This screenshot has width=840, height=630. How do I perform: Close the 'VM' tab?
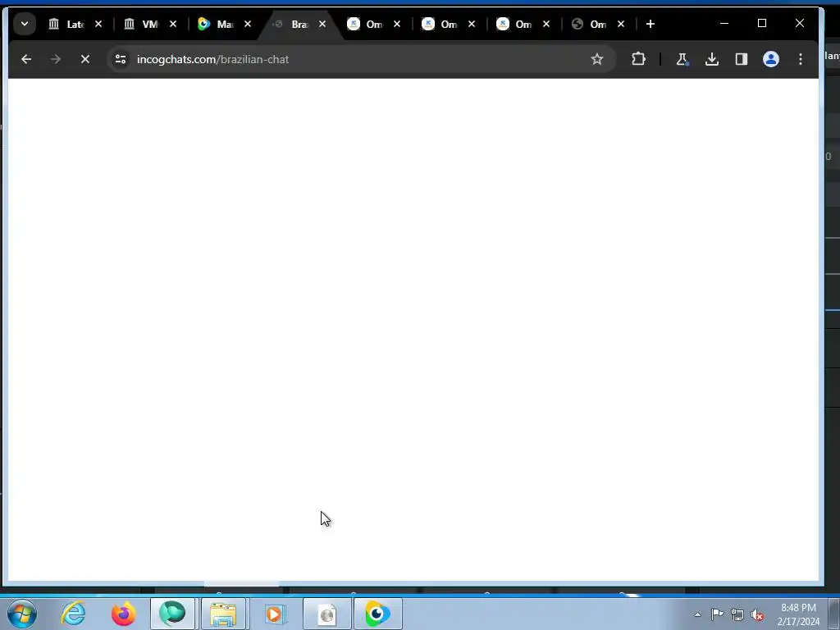tap(173, 24)
